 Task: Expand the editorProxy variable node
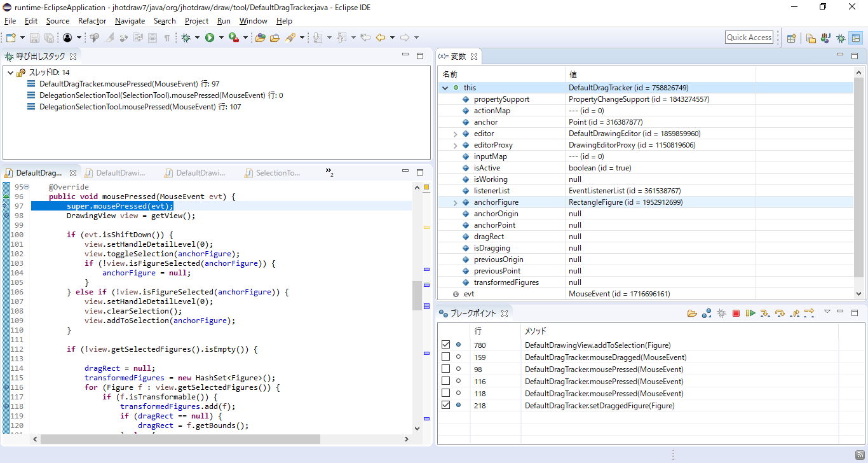pyautogui.click(x=455, y=145)
